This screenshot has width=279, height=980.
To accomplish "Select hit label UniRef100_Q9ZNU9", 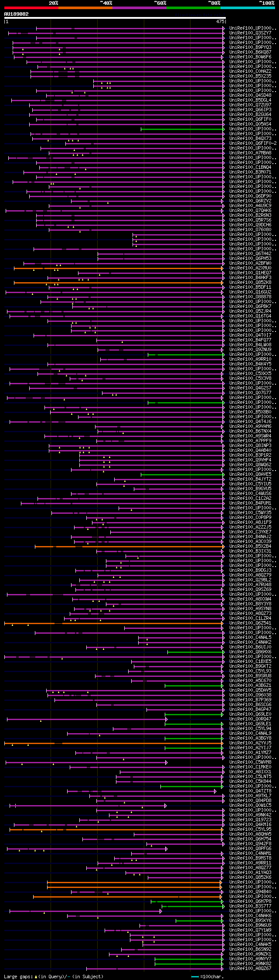I will click(x=250, y=349).
